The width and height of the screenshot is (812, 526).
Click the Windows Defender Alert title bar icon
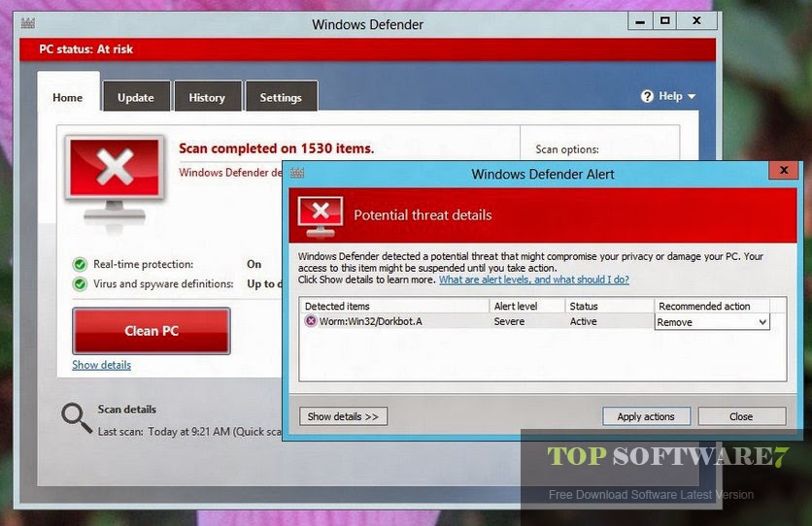(x=297, y=173)
